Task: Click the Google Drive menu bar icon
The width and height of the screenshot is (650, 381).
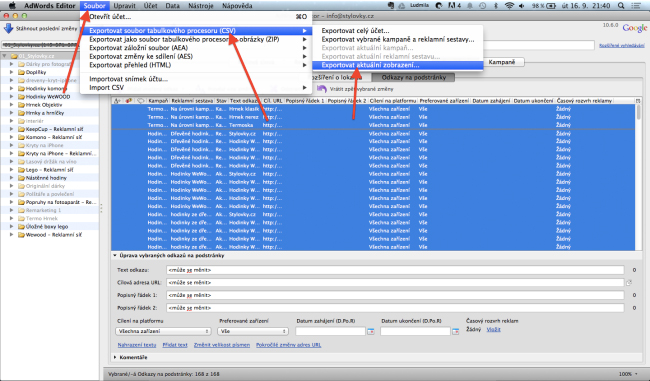Action: (402, 6)
